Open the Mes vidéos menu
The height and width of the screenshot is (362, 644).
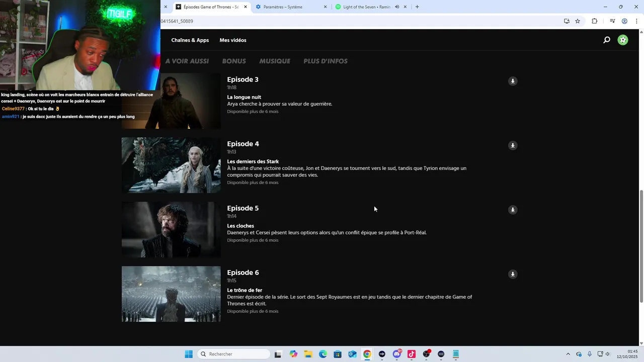(233, 40)
